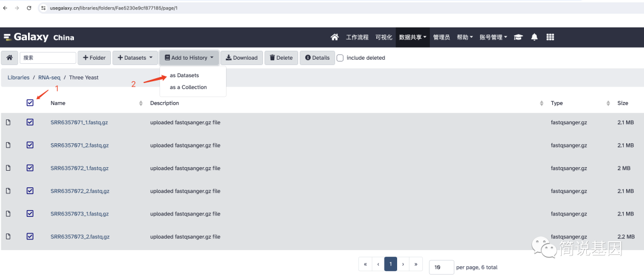Open the 账号管理 dropdown menu

coord(493,37)
